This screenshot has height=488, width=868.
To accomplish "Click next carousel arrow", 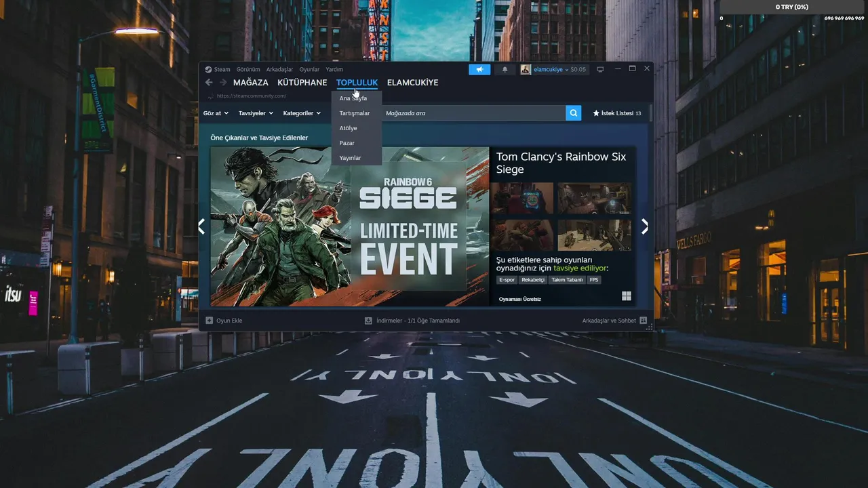I will point(645,226).
